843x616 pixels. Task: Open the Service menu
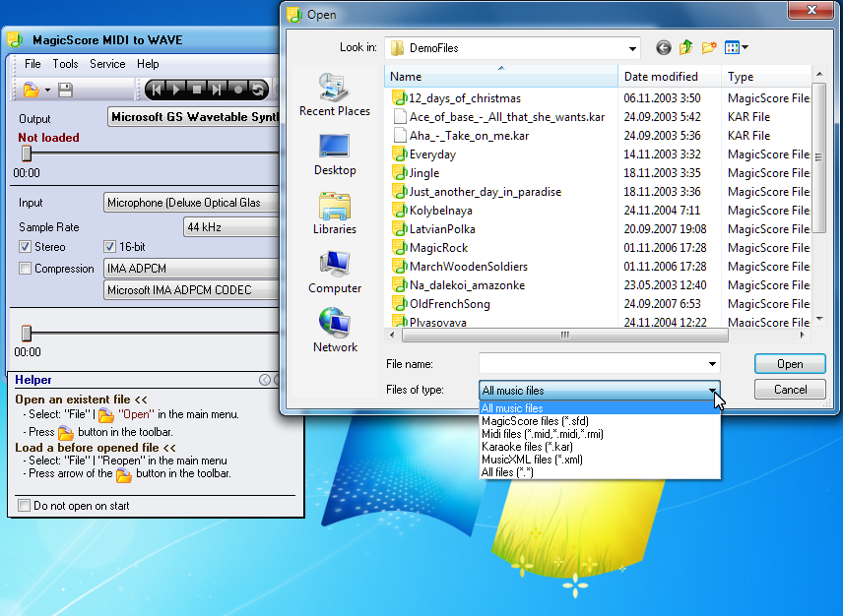[107, 64]
